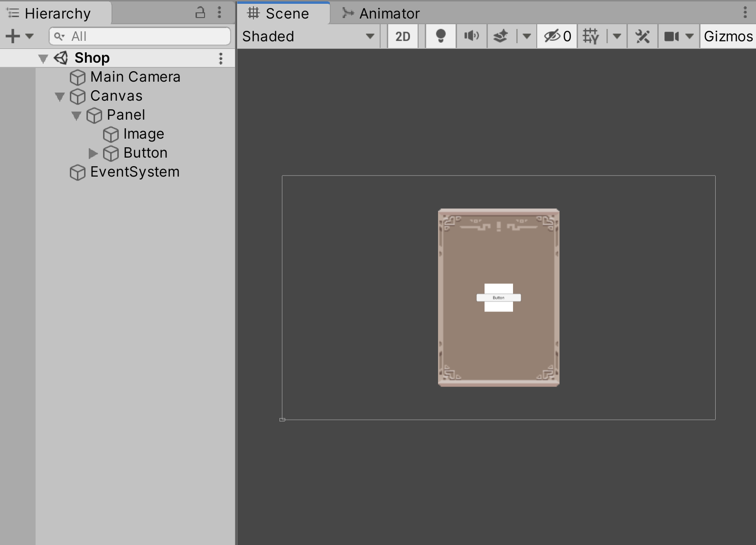Switch to the Animator tab
Screen dimensions: 756x545
click(381, 13)
